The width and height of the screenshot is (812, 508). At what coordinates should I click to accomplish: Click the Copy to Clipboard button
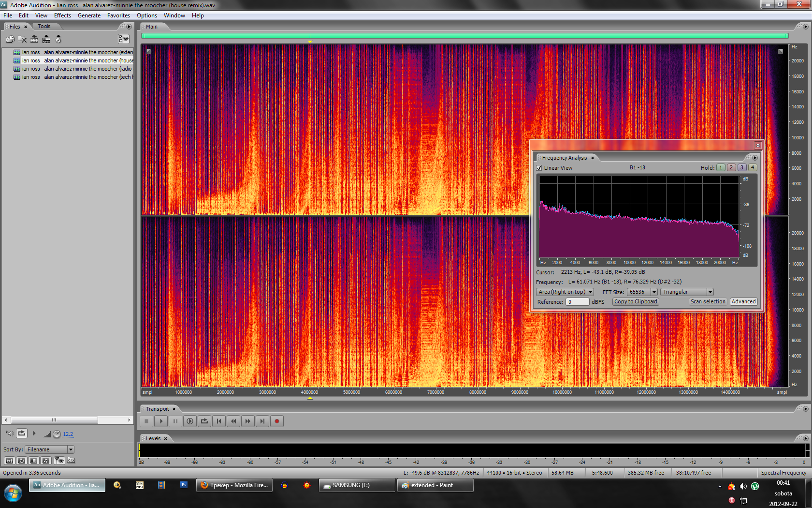coord(636,301)
